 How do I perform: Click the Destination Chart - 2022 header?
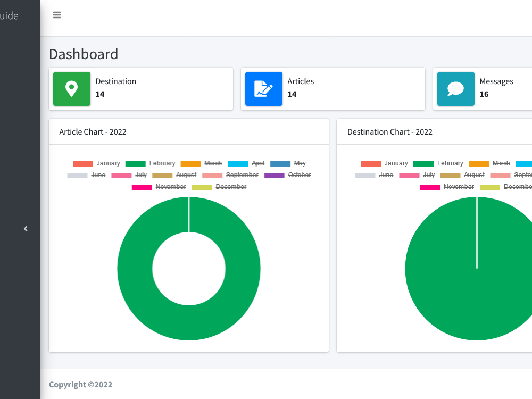390,132
